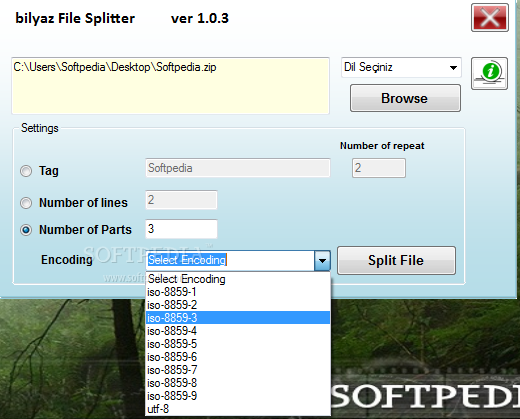Click the Encoding combo box text field

tap(230, 260)
